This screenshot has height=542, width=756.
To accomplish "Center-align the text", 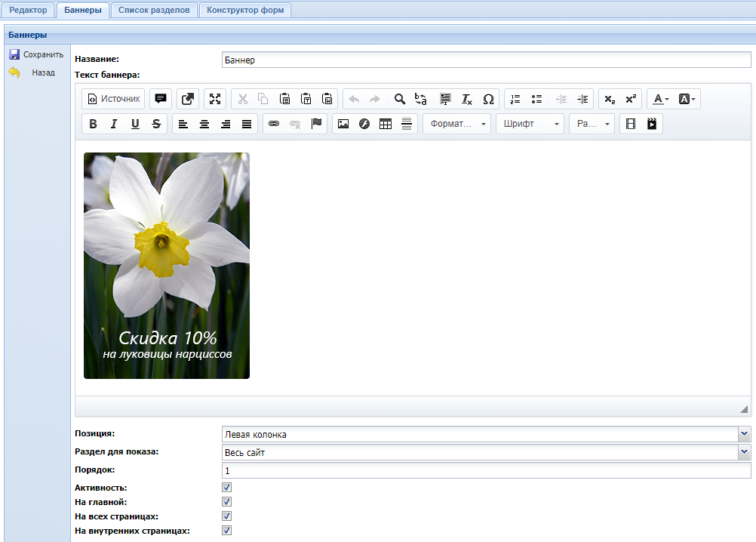I will click(x=204, y=124).
